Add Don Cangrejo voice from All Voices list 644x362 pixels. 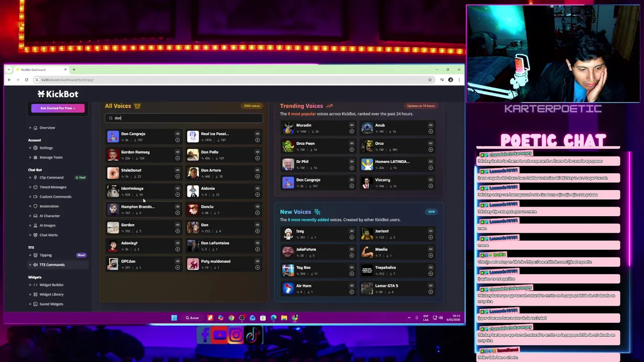[177, 140]
